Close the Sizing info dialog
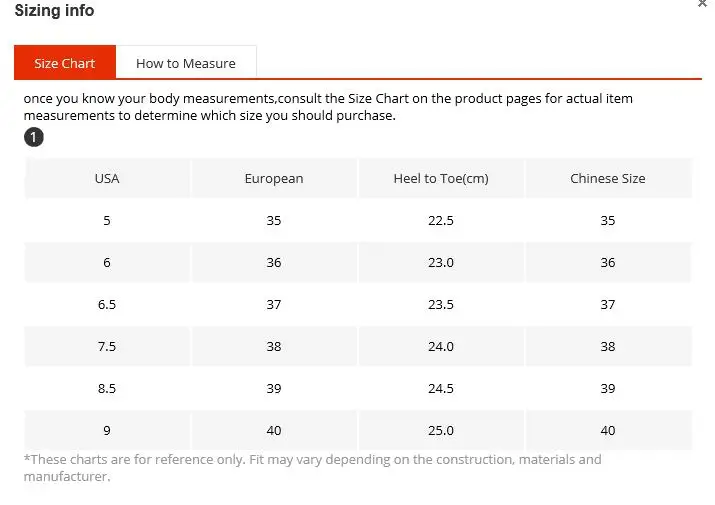715x505 pixels. 702,3
